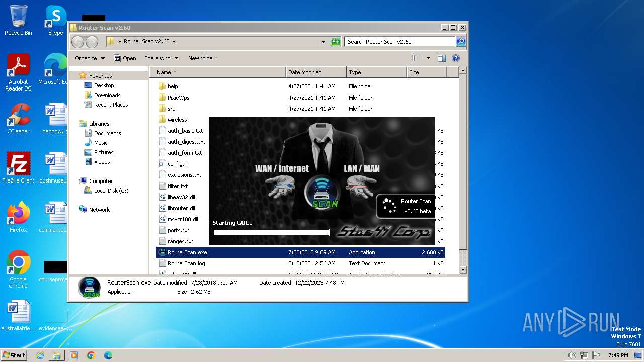644x362 pixels.
Task: Expand the folder path chevron after Router Scan v2.60
Action: pyautogui.click(x=174, y=42)
